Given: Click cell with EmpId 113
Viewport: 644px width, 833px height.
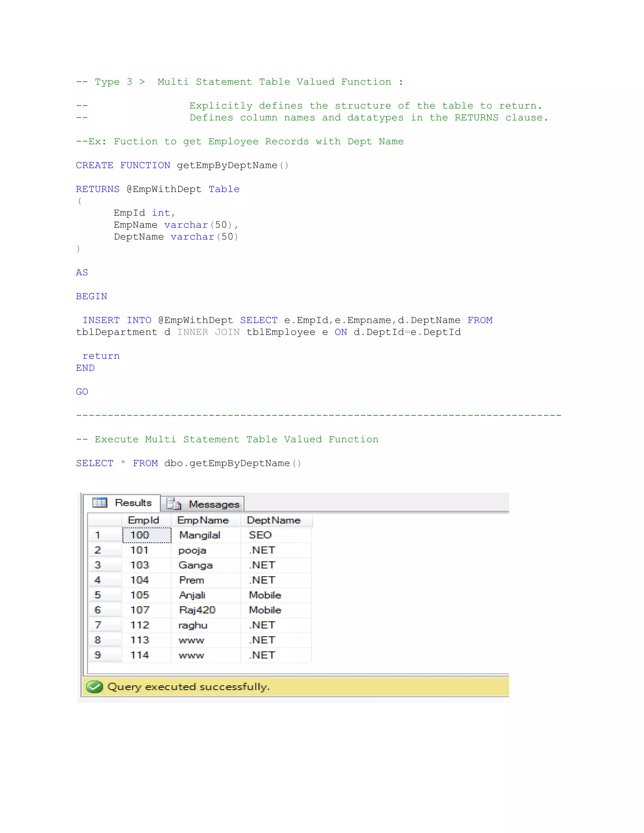Looking at the screenshot, I should pyautogui.click(x=147, y=640).
